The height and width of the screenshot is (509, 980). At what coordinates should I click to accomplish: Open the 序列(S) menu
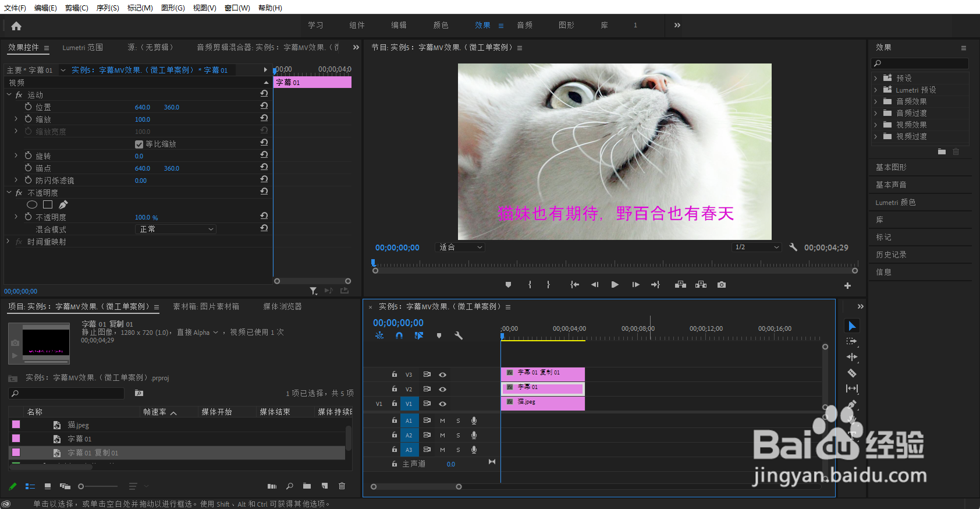tap(108, 8)
